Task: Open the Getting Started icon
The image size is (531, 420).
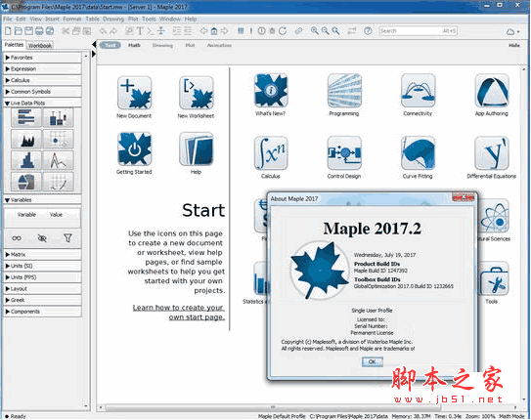Action: (134, 148)
